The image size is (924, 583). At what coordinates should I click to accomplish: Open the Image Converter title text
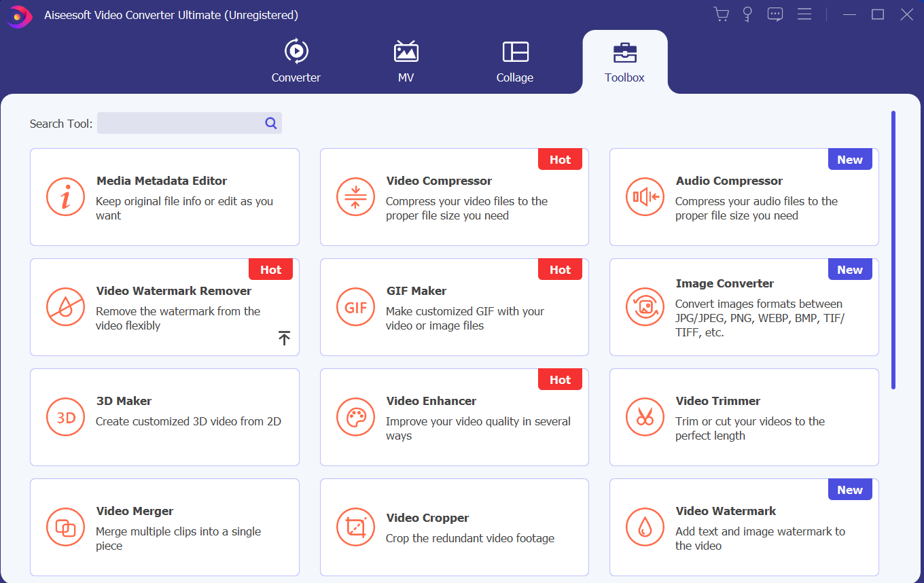[x=725, y=283]
